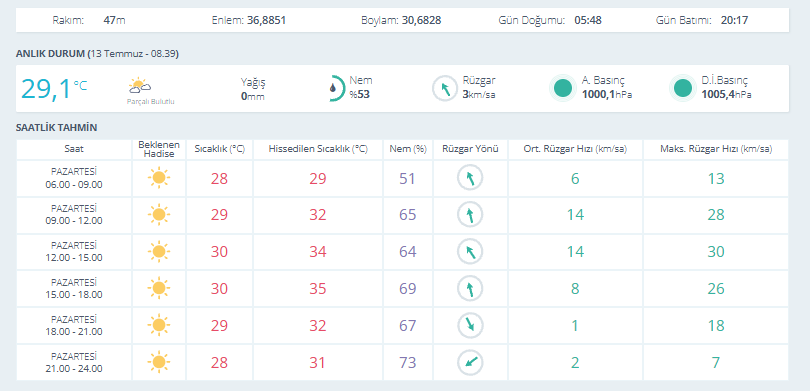
Task: Click the A. Basınç green circle indicator
Action: tap(563, 88)
